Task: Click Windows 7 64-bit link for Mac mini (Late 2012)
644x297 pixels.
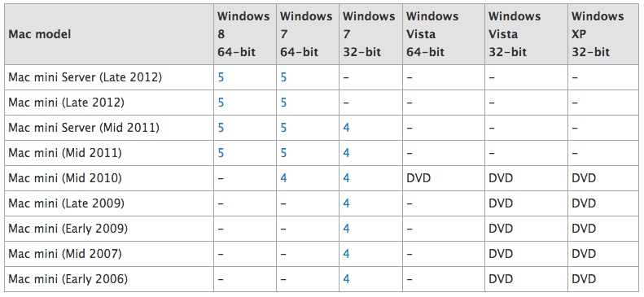Action: [283, 103]
